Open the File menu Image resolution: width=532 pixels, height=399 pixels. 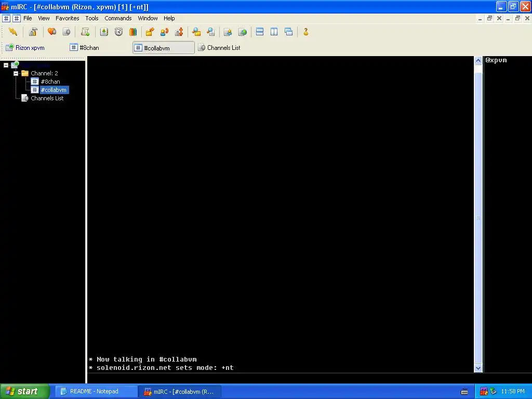coord(28,18)
